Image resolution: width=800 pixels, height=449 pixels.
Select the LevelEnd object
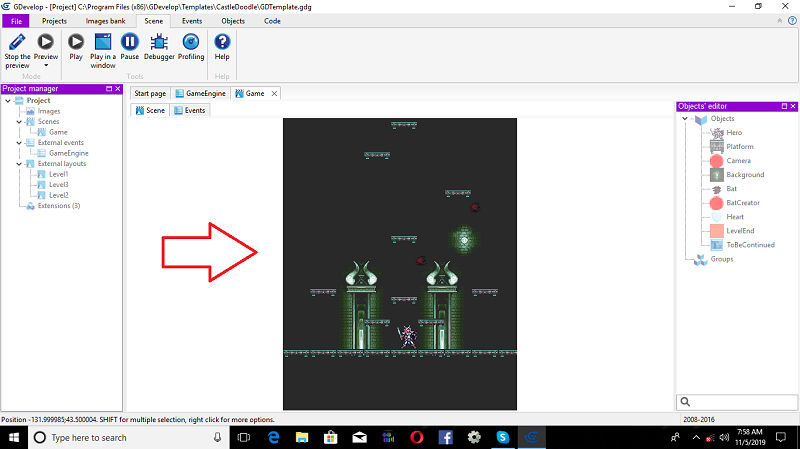point(740,231)
